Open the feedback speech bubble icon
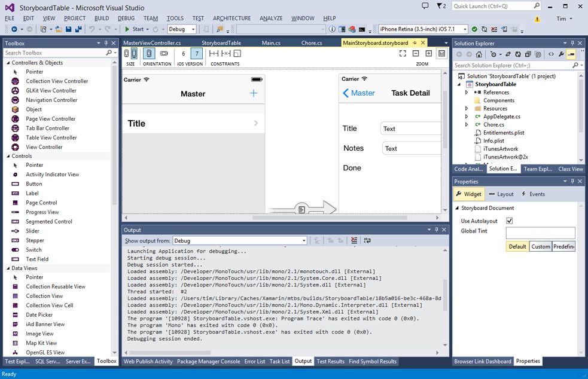The height and width of the screenshot is (379, 588). point(425,6)
